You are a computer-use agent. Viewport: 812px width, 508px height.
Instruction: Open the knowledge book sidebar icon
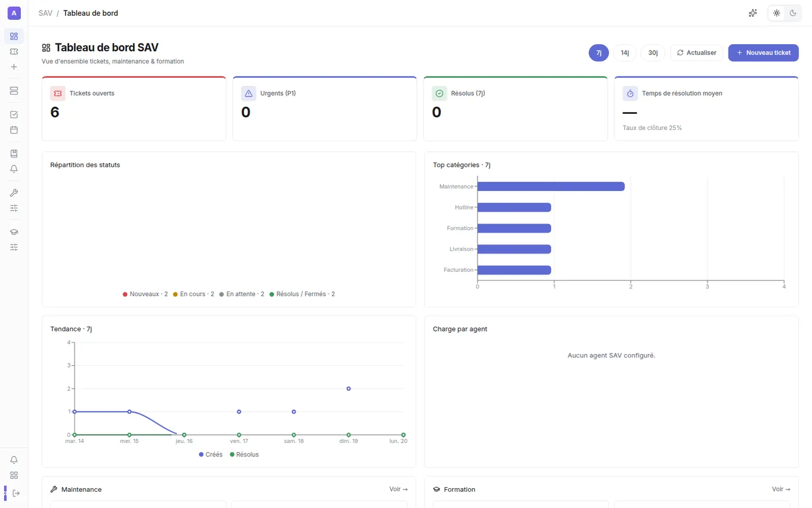point(14,154)
